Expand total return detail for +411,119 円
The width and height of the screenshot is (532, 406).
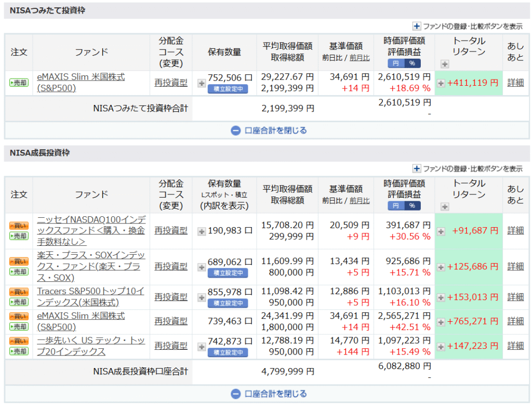point(441,83)
